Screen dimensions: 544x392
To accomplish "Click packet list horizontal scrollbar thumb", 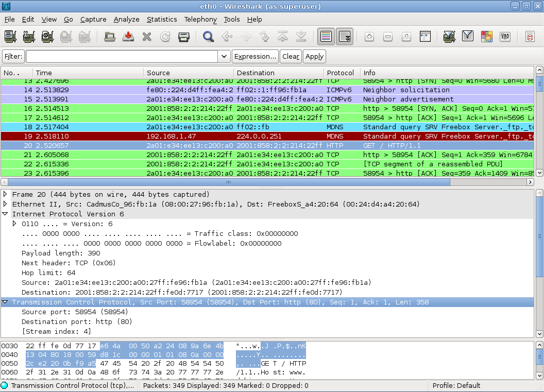I will point(229,182).
